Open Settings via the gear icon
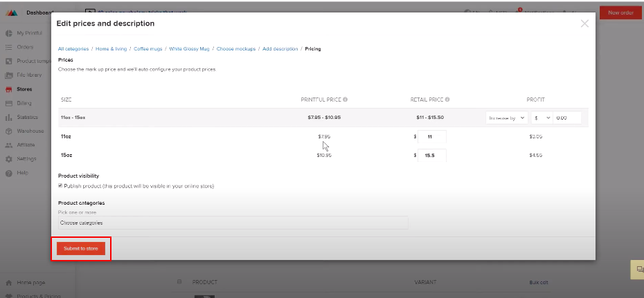Viewport: 644px width, 298px height. click(8, 158)
